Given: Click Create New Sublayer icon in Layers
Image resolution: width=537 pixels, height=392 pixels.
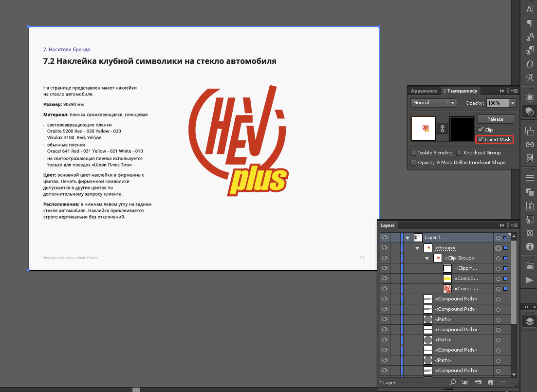Looking at the screenshot, I should click(478, 382).
